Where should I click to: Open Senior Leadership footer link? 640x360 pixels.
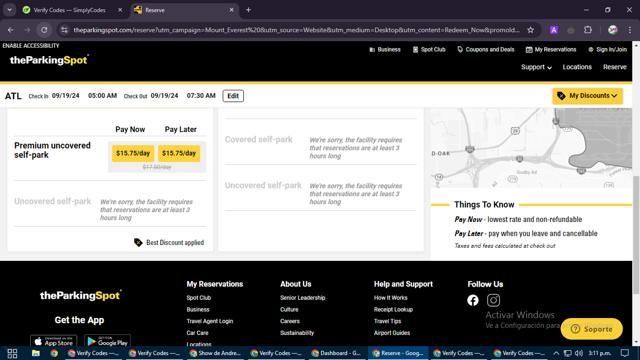click(x=302, y=298)
